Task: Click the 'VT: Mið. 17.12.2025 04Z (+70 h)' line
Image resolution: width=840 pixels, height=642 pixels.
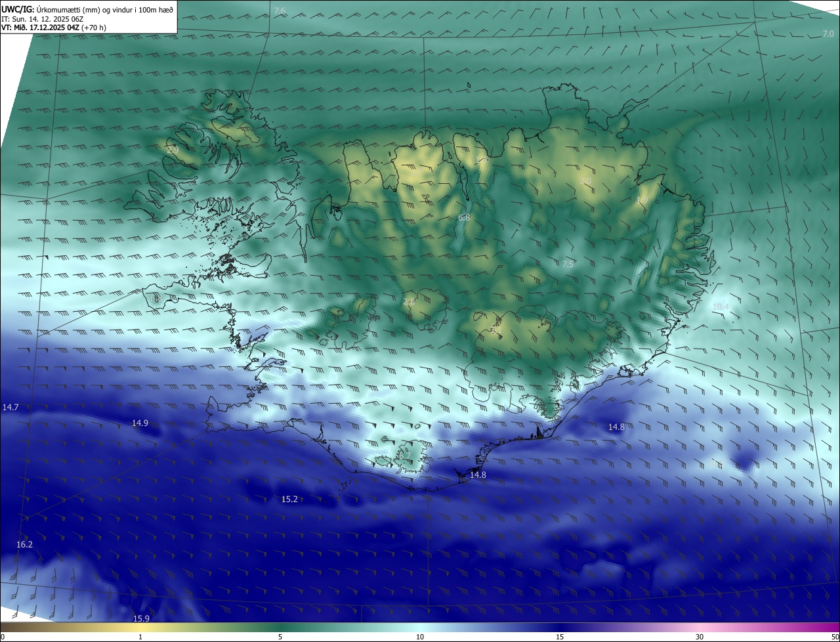Action: click(x=54, y=28)
